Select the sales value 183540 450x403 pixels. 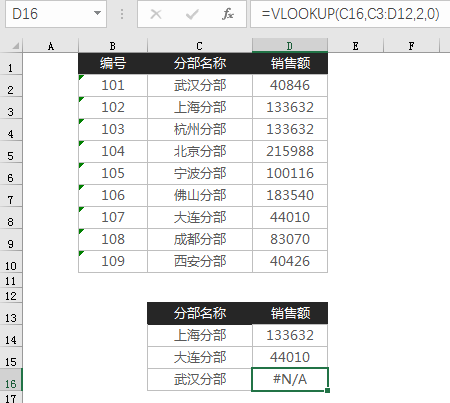tap(290, 195)
